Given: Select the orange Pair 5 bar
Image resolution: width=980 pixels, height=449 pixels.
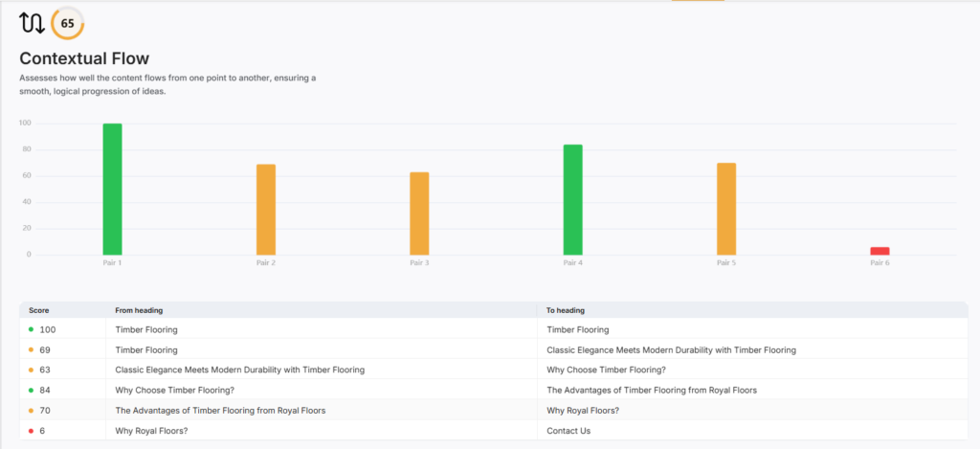Looking at the screenshot, I should click(726, 209).
